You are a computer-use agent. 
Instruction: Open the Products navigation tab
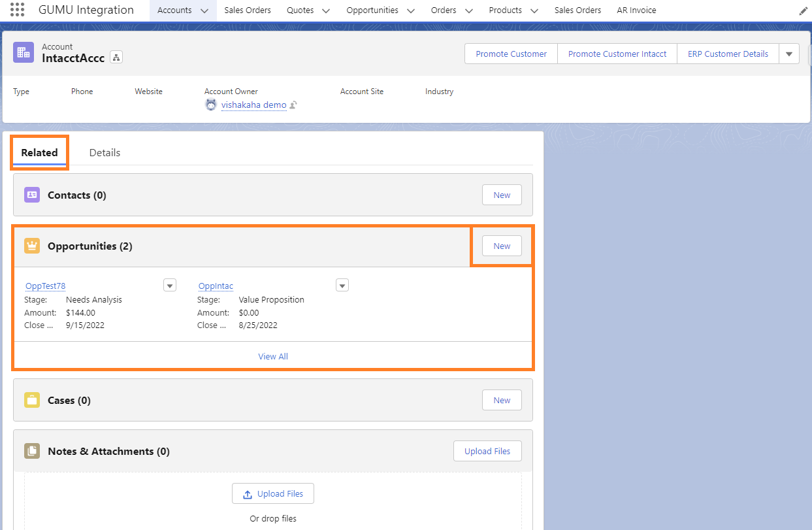(505, 10)
